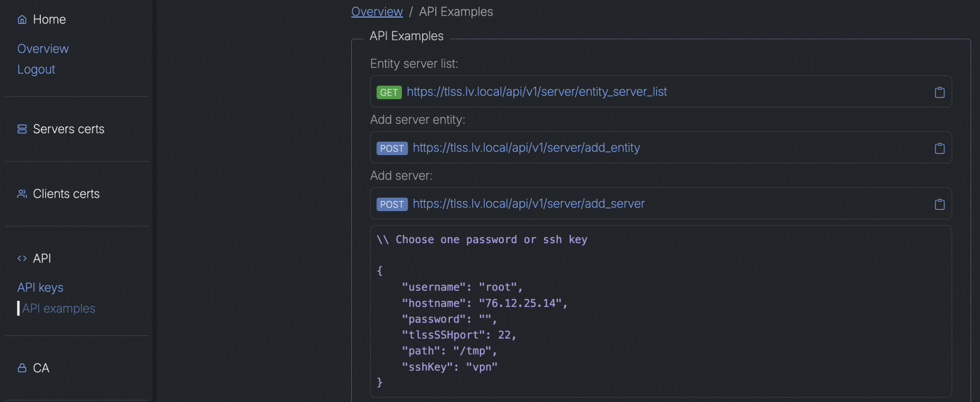980x402 pixels.
Task: Click the "hostname": "76.12.25.14" line
Action: pyautogui.click(x=485, y=303)
